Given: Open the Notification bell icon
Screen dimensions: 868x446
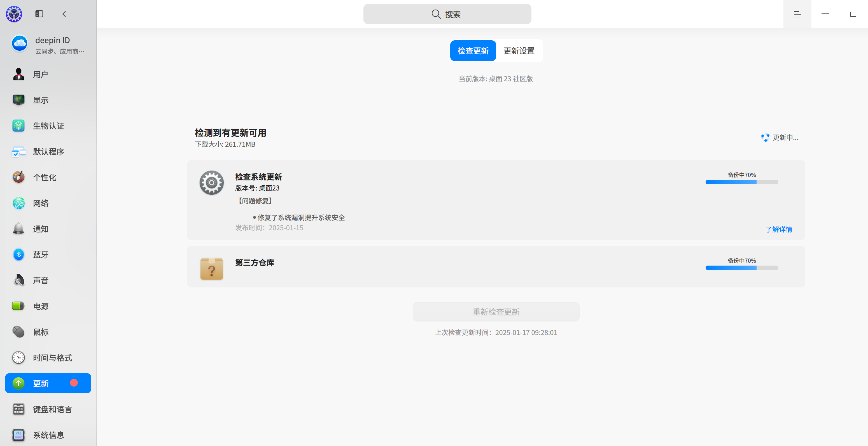Looking at the screenshot, I should point(18,229).
